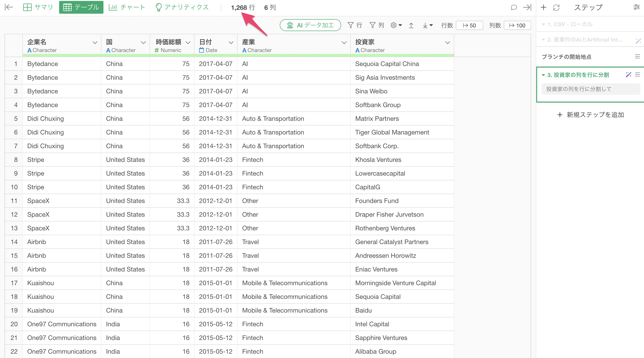644x358 pixels.
Task: Click the Founders Fund cell
Action: pos(402,201)
